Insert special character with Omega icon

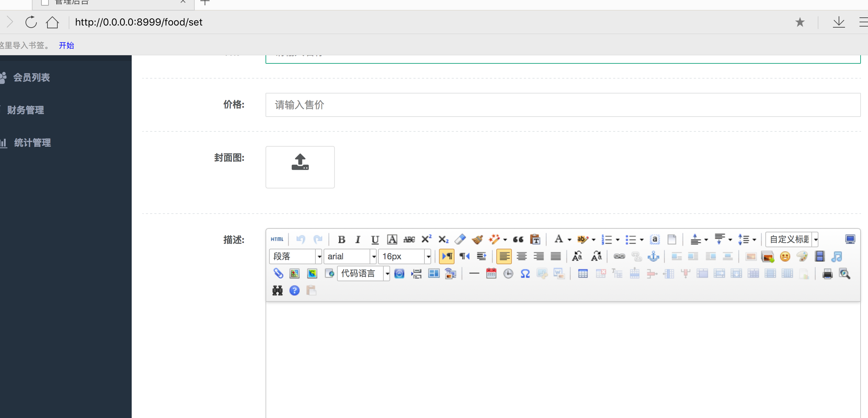525,273
